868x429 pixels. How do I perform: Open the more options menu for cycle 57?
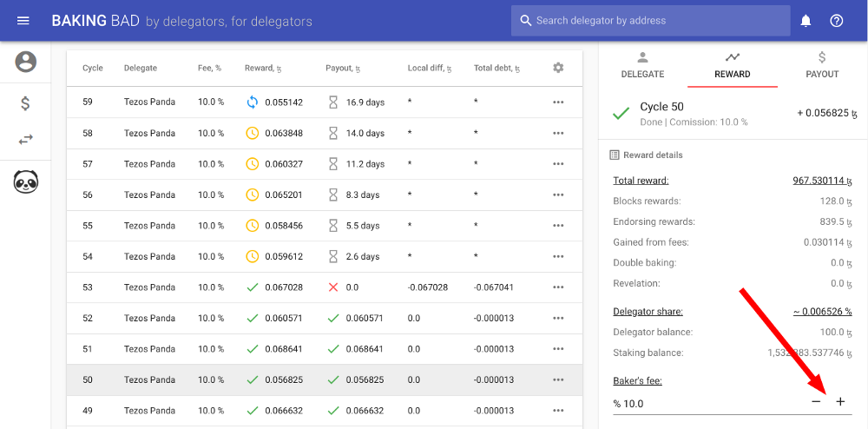coord(558,164)
